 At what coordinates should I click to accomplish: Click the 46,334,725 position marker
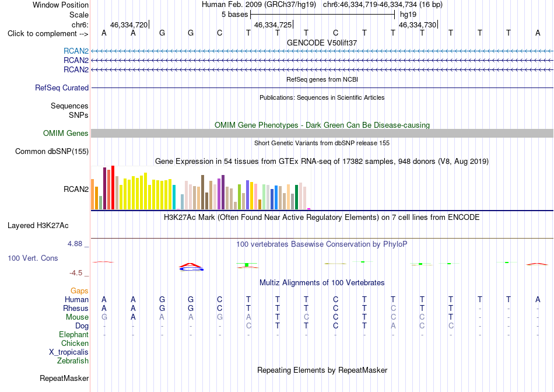[274, 24]
